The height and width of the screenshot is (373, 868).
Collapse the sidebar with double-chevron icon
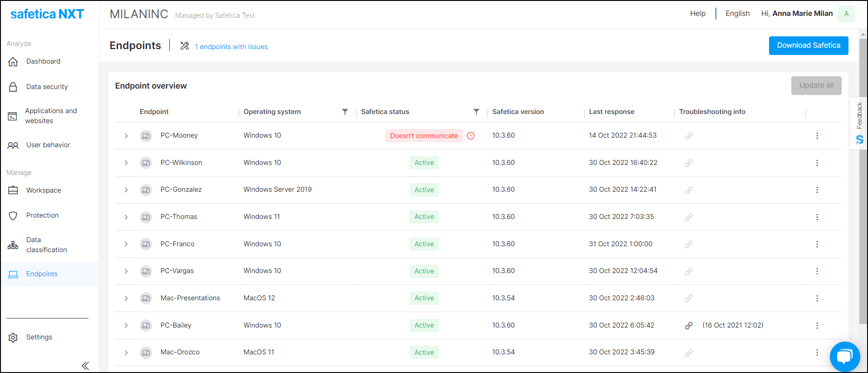pyautogui.click(x=85, y=365)
